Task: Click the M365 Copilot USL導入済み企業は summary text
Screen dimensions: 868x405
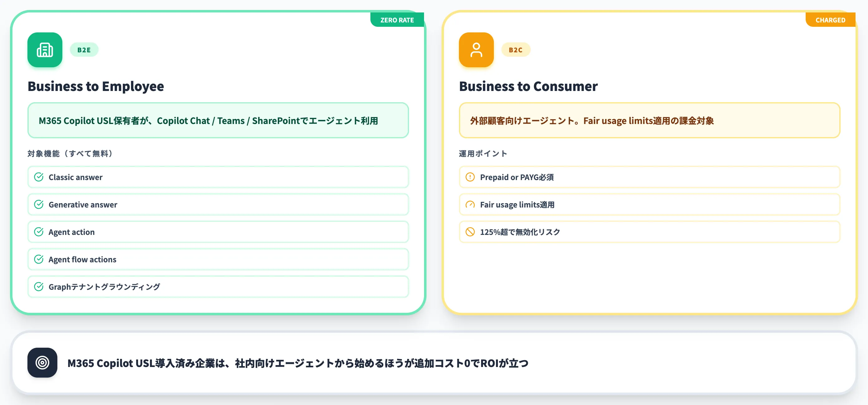Action: 298,363
